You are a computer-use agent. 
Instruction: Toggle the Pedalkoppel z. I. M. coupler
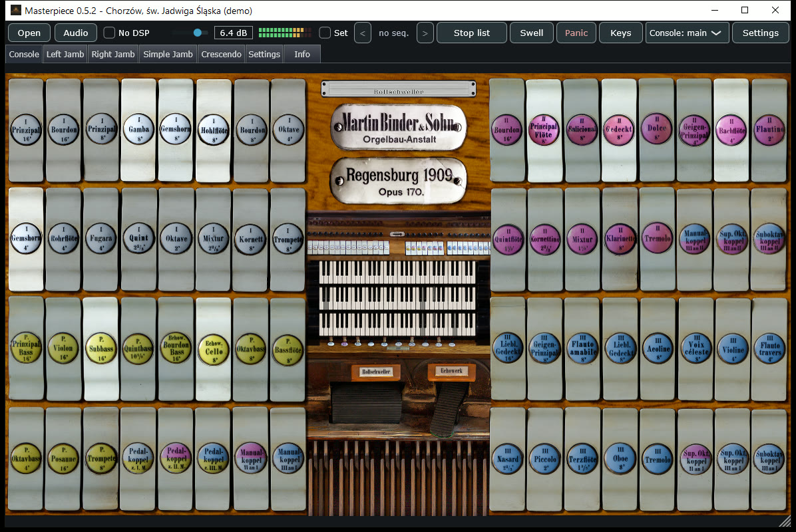(138, 458)
